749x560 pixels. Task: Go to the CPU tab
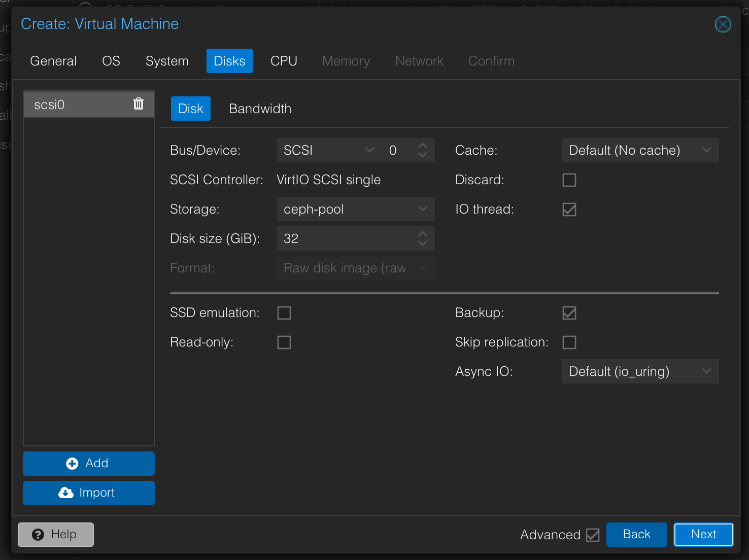click(284, 61)
